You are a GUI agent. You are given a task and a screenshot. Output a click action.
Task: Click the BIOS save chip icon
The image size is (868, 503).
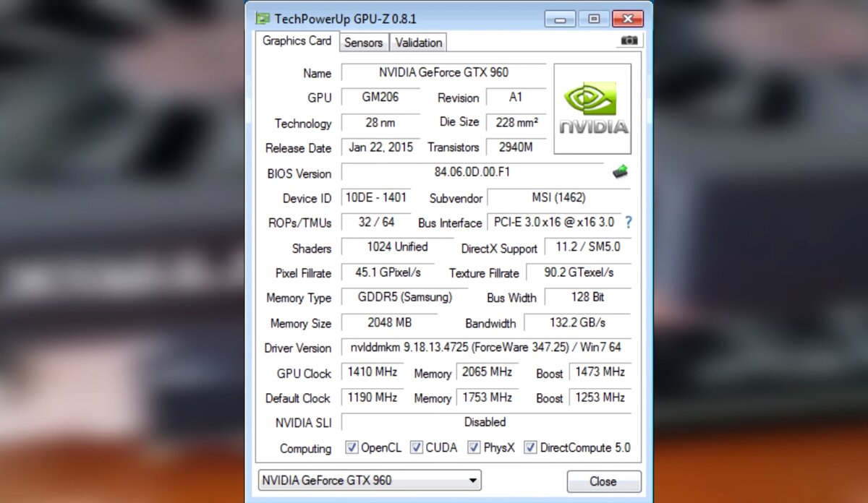pos(620,172)
